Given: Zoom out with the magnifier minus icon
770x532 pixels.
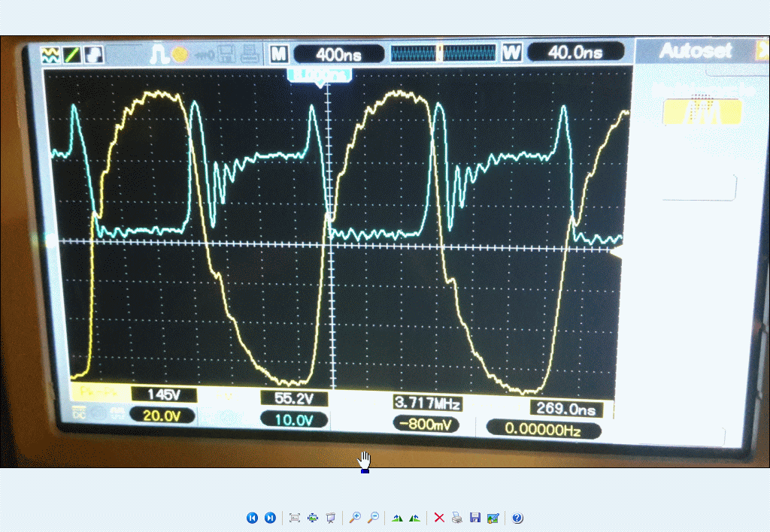Looking at the screenshot, I should click(372, 518).
